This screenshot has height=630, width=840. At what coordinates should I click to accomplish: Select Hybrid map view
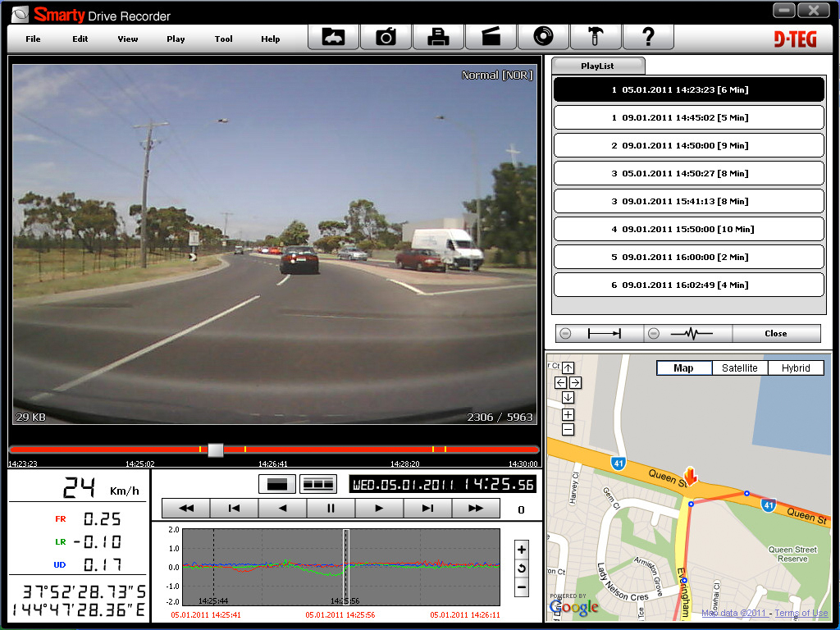tap(796, 368)
